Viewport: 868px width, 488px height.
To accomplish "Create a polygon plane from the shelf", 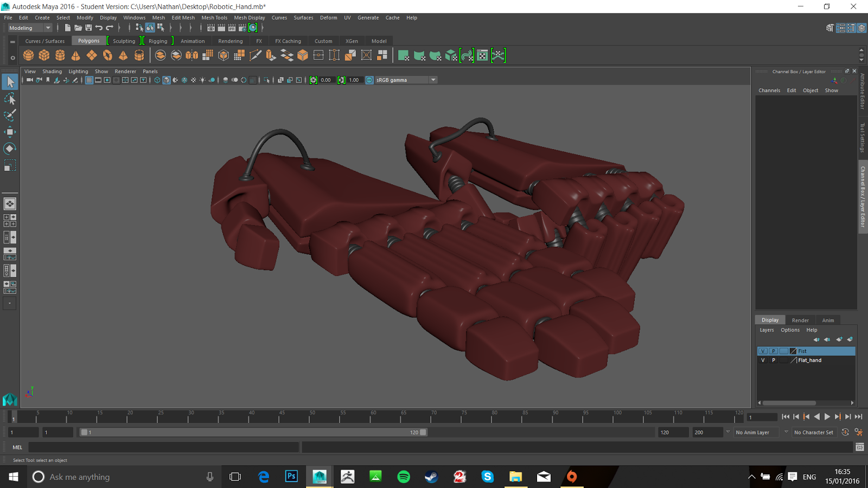I will 92,55.
